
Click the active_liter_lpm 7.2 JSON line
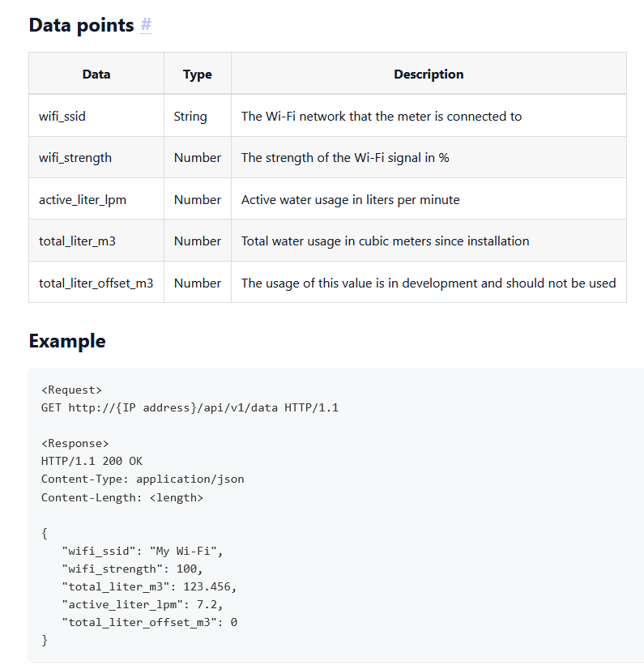point(143,604)
